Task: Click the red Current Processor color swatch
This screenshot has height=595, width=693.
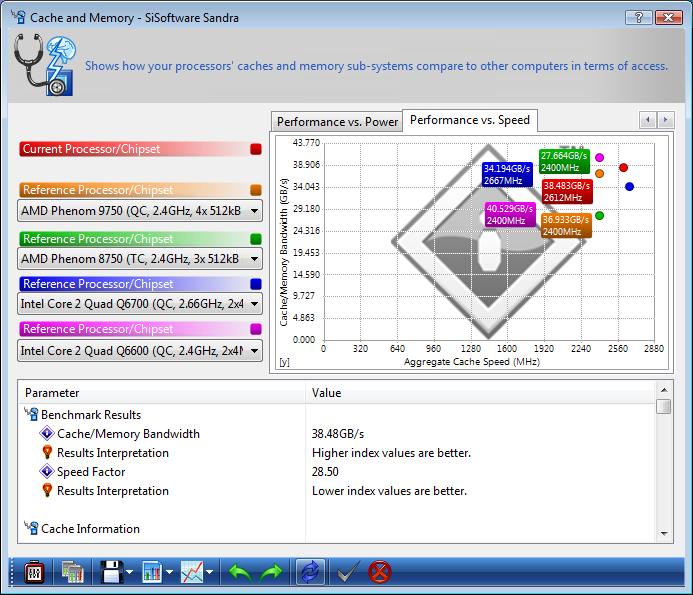Action: [x=256, y=149]
